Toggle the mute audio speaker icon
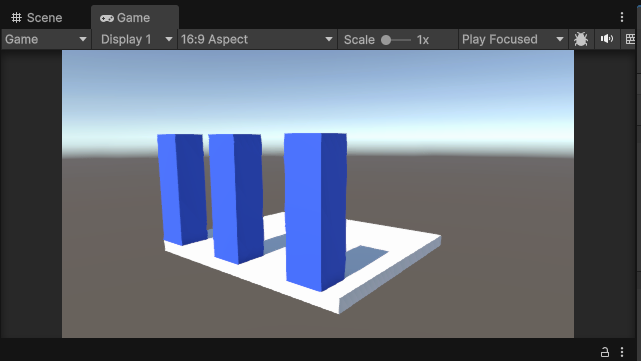 tap(607, 39)
